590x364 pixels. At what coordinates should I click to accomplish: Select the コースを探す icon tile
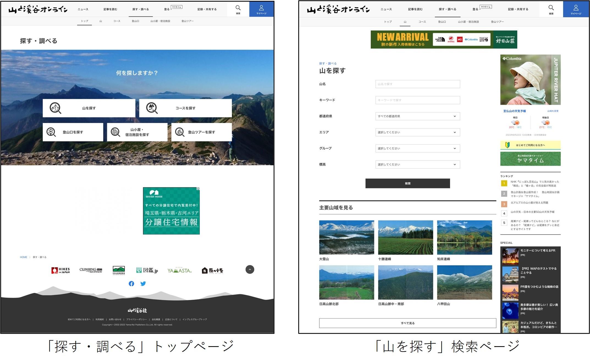point(152,108)
